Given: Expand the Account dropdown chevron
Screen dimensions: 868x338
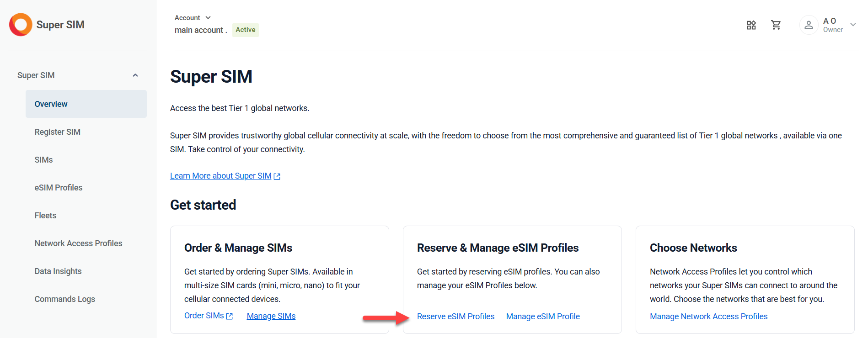Looking at the screenshot, I should tap(208, 18).
